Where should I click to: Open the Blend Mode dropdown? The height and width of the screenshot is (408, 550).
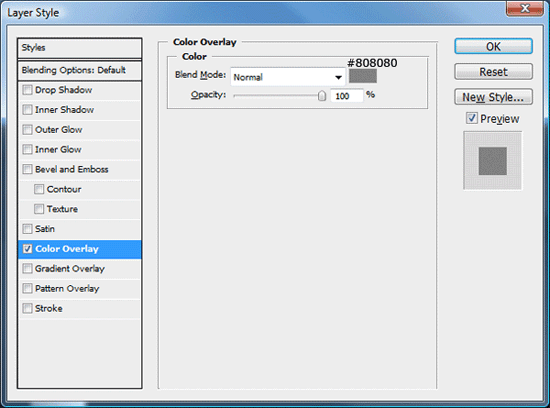(x=288, y=77)
